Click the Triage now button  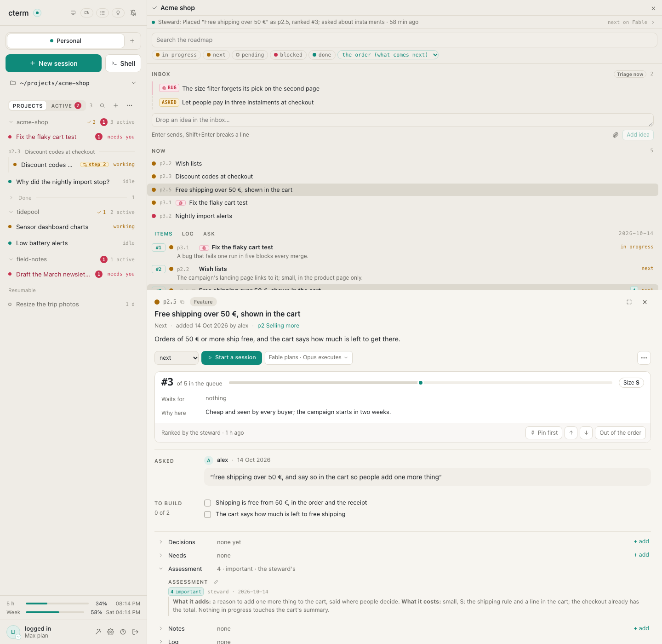point(630,74)
